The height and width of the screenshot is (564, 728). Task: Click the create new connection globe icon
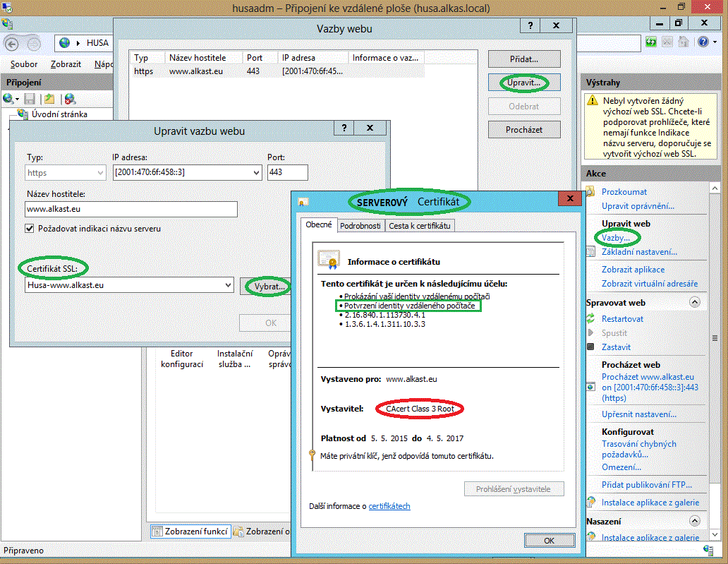point(8,99)
